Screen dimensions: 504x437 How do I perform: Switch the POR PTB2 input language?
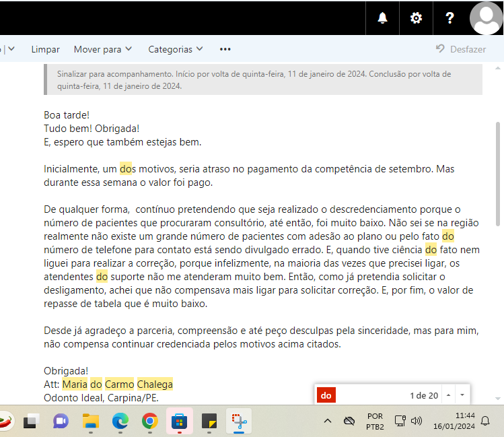[x=375, y=422]
